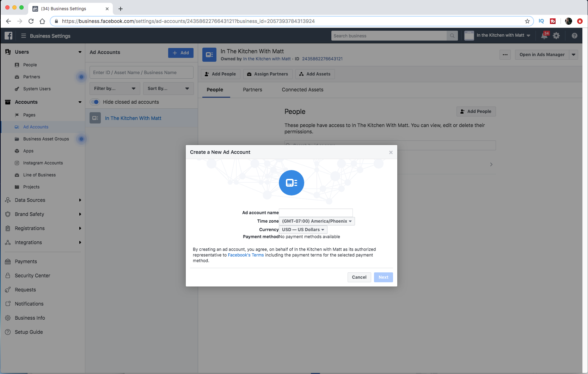Focus the Ad account name field
The image size is (588, 374).
point(316,213)
